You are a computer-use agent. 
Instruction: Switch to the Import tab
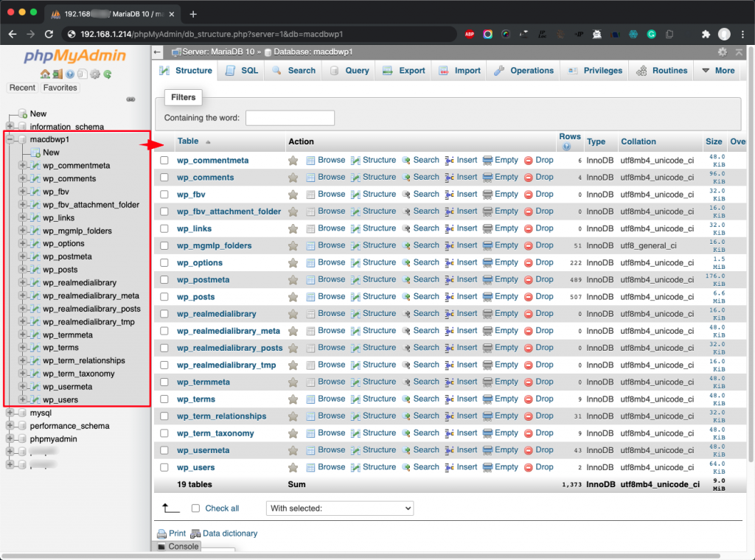pyautogui.click(x=459, y=71)
